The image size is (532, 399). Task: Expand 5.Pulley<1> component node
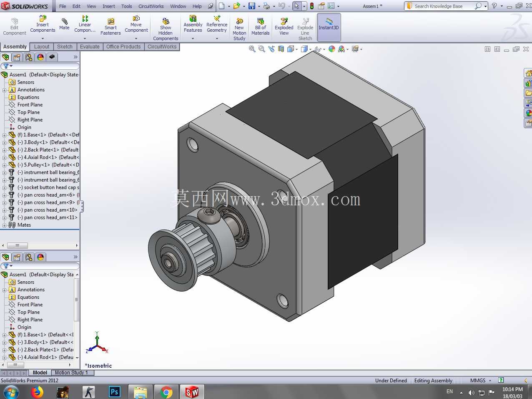click(4, 165)
